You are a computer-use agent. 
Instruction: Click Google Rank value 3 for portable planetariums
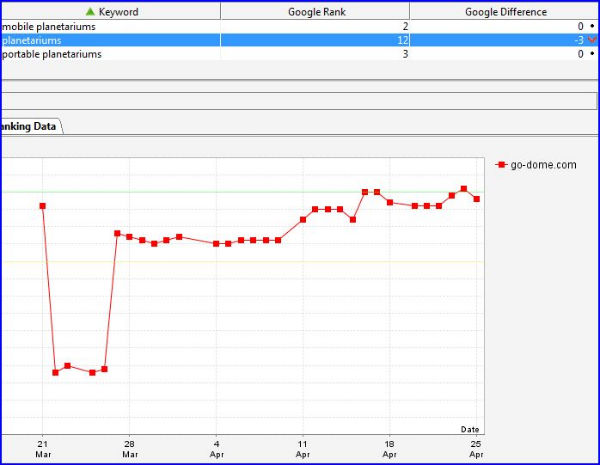point(405,54)
